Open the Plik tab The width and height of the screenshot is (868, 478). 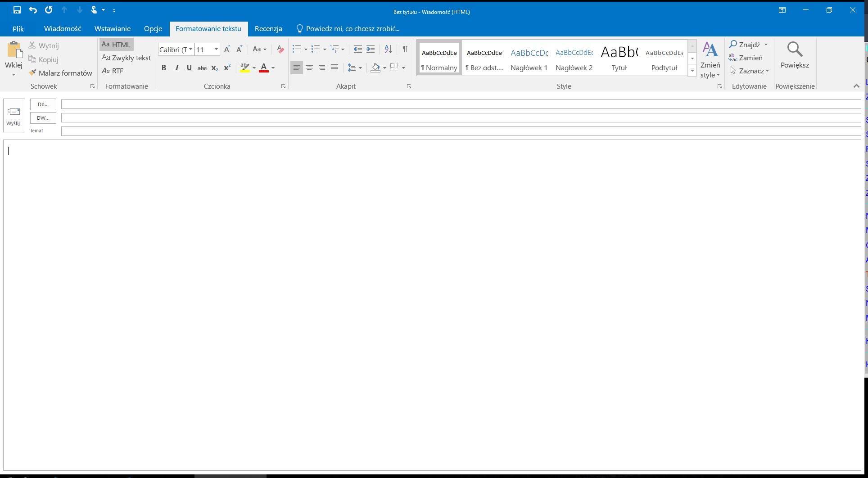click(x=18, y=29)
